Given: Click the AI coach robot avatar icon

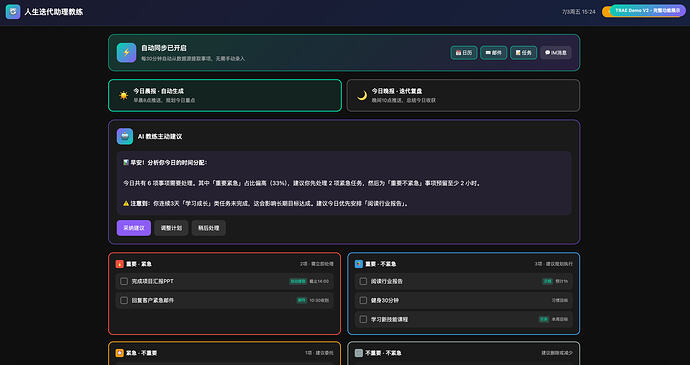Looking at the screenshot, I should coord(125,136).
